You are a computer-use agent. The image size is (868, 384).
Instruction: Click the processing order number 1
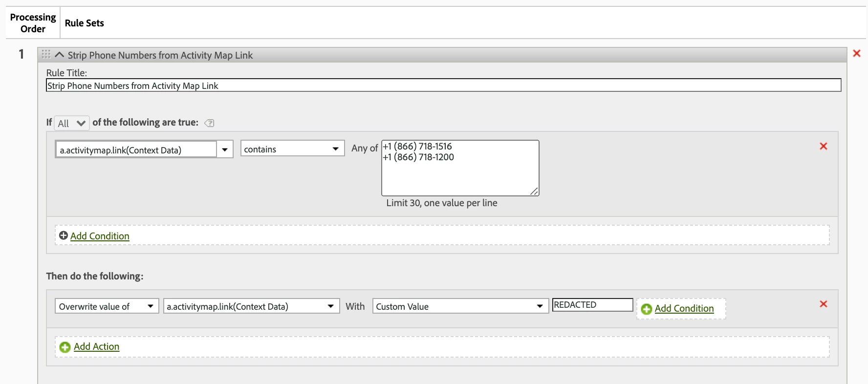(22, 54)
